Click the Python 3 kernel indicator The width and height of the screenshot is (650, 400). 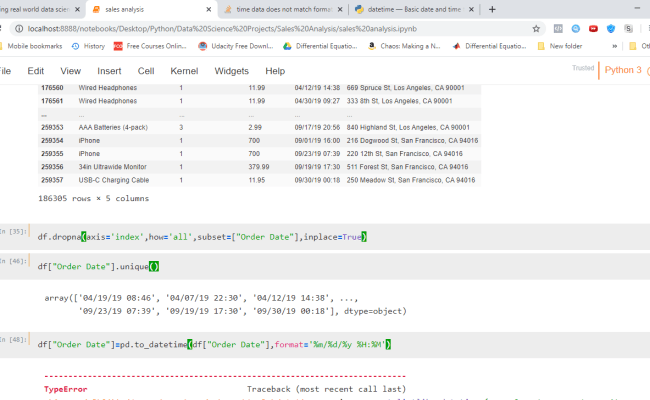pos(623,70)
